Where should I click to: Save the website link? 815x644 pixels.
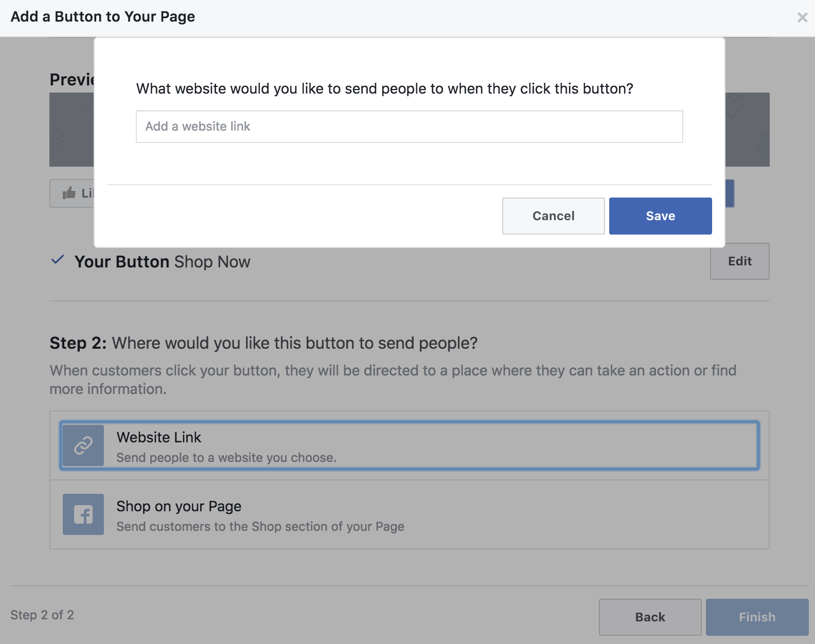(x=660, y=216)
